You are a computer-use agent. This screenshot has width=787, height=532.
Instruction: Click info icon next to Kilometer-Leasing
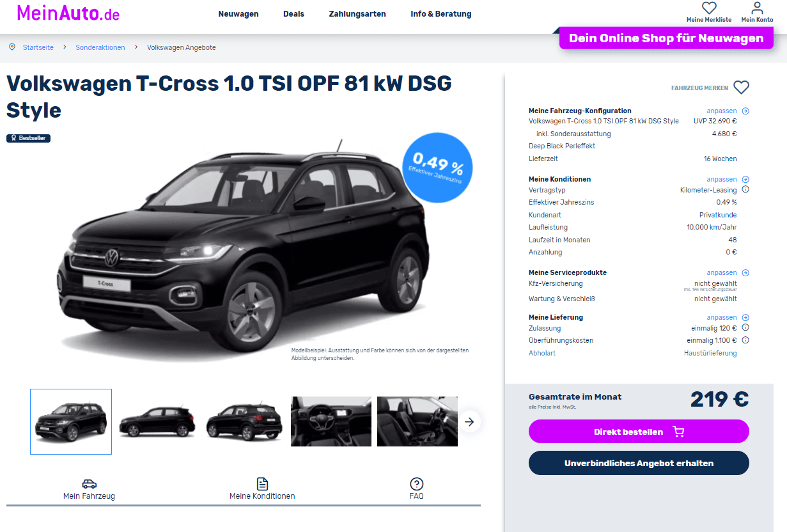[745, 190]
